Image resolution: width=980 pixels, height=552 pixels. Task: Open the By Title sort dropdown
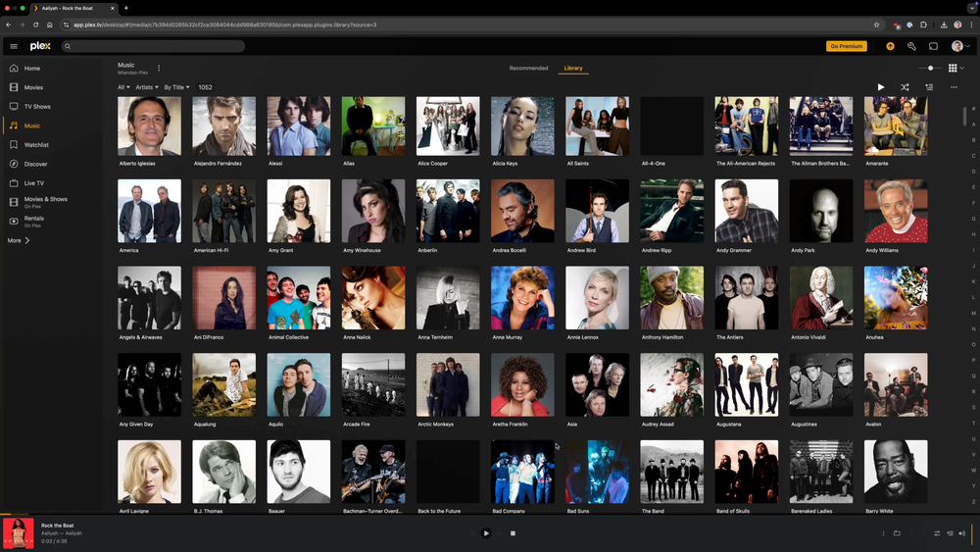pyautogui.click(x=176, y=87)
